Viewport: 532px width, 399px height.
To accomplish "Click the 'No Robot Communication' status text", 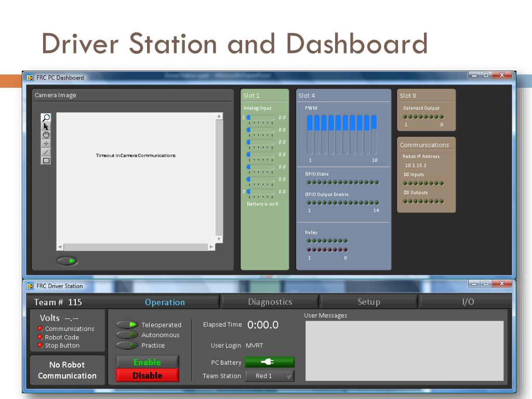I will (67, 370).
